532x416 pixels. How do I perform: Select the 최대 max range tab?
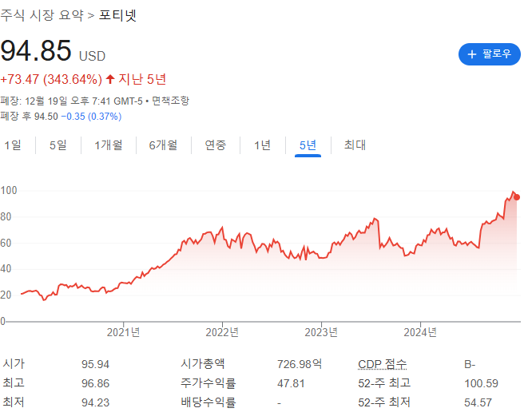point(355,145)
